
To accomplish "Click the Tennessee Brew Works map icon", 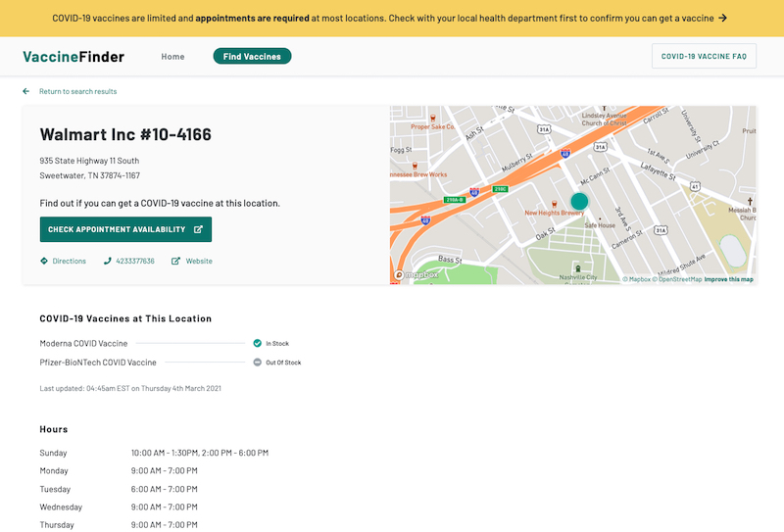I will pos(415,166).
